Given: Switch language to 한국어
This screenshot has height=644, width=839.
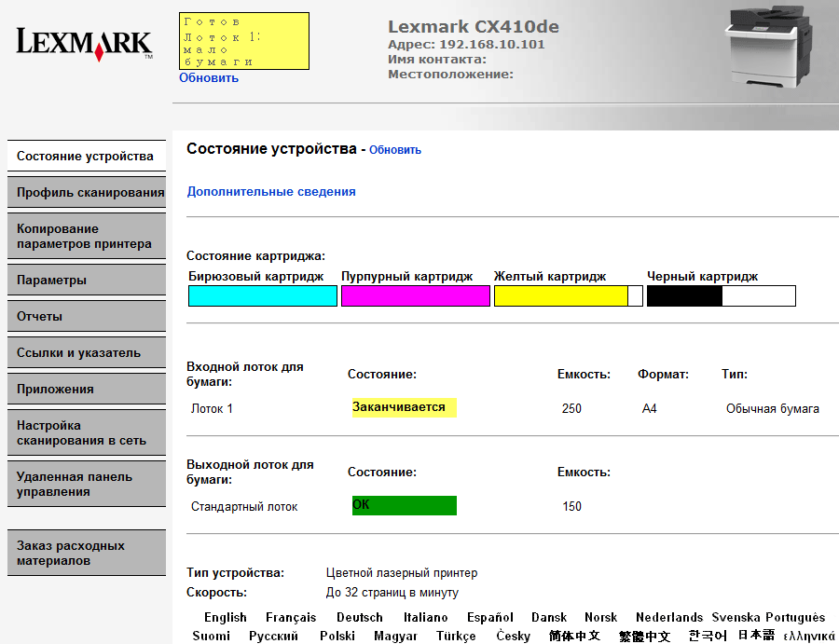Looking at the screenshot, I should point(708,636).
